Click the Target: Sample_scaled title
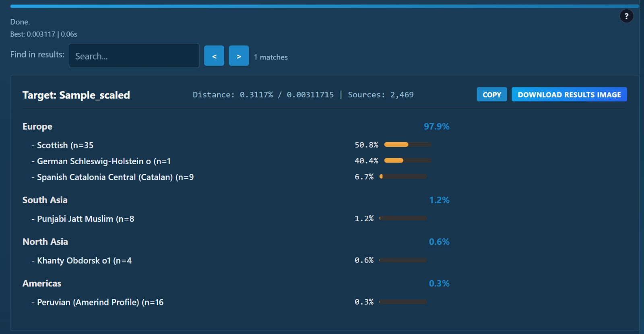The image size is (644, 334). (x=76, y=95)
